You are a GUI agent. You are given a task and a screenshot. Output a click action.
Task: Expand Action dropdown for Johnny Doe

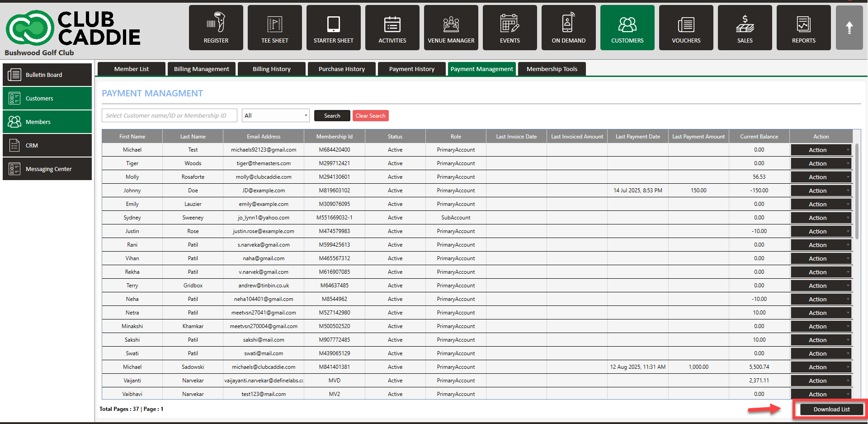821,191
